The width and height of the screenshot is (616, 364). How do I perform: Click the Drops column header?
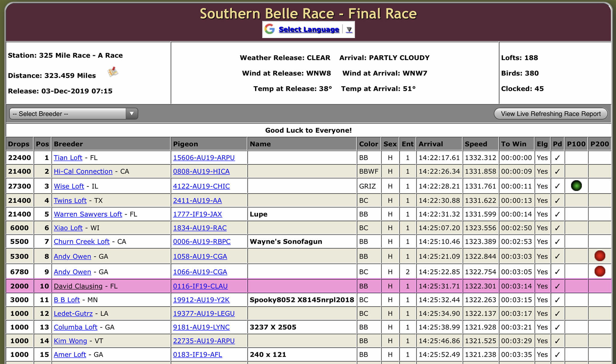pyautogui.click(x=19, y=144)
